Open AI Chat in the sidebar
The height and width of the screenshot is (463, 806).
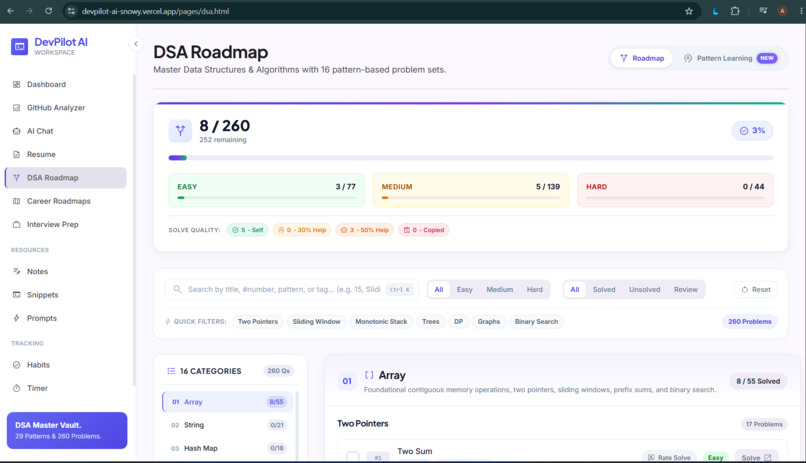pyautogui.click(x=66, y=131)
